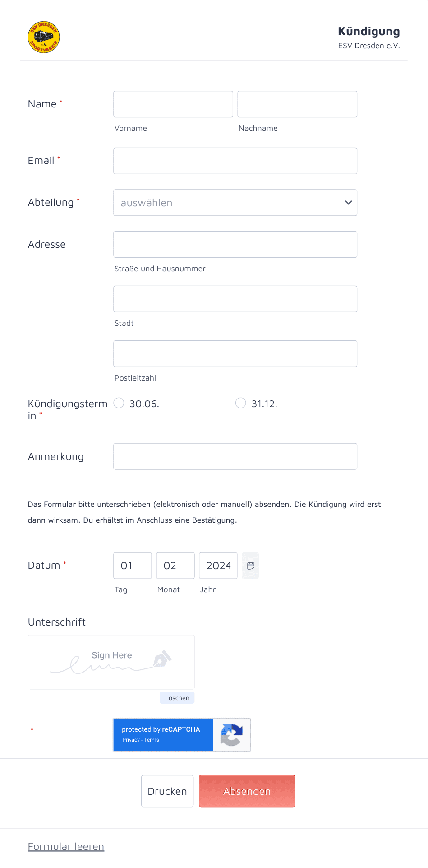Click the ESV Dresden Sportverein logo
The height and width of the screenshot is (868, 428).
44,37
